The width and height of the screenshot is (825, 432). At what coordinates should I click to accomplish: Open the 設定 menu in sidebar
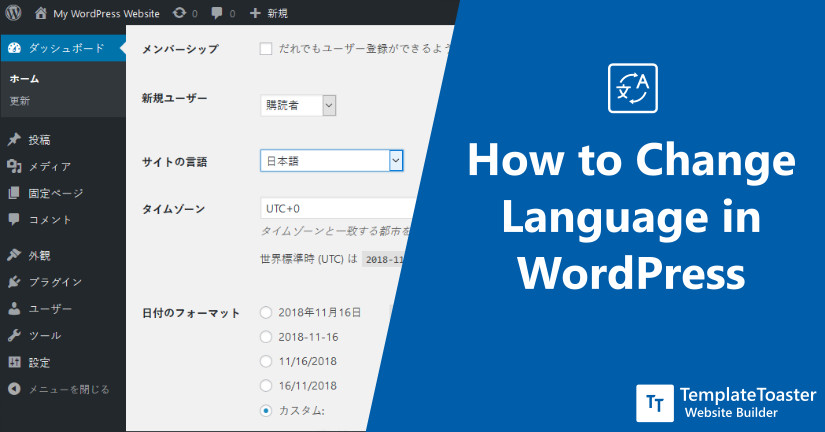click(39, 362)
